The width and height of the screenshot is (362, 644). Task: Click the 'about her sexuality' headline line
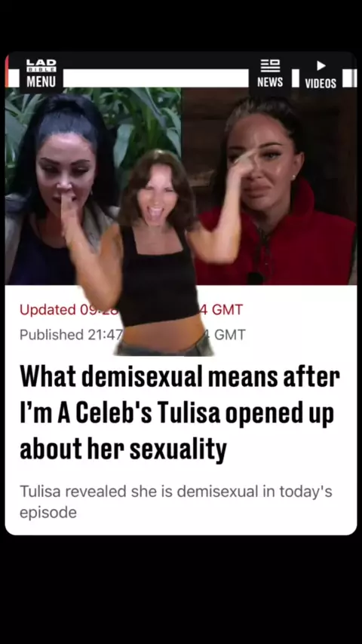point(123,449)
